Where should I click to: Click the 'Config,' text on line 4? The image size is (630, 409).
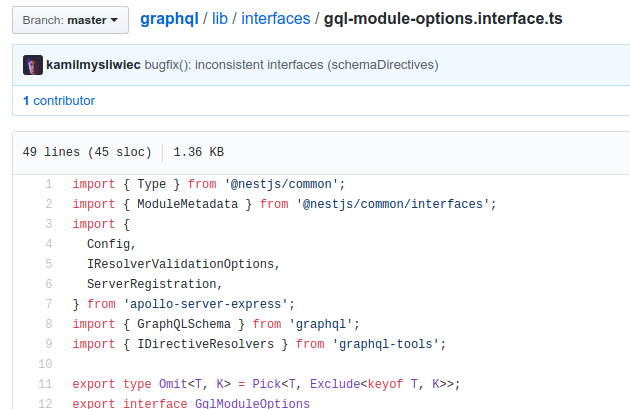click(x=111, y=244)
